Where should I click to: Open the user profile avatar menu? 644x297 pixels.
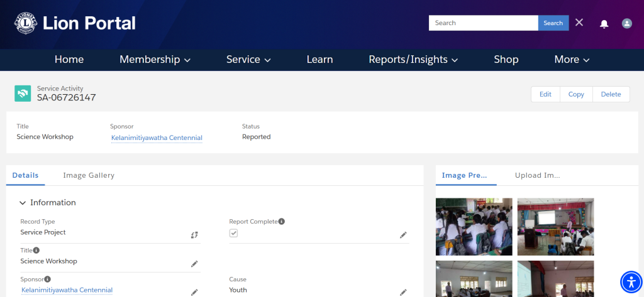pyautogui.click(x=627, y=23)
